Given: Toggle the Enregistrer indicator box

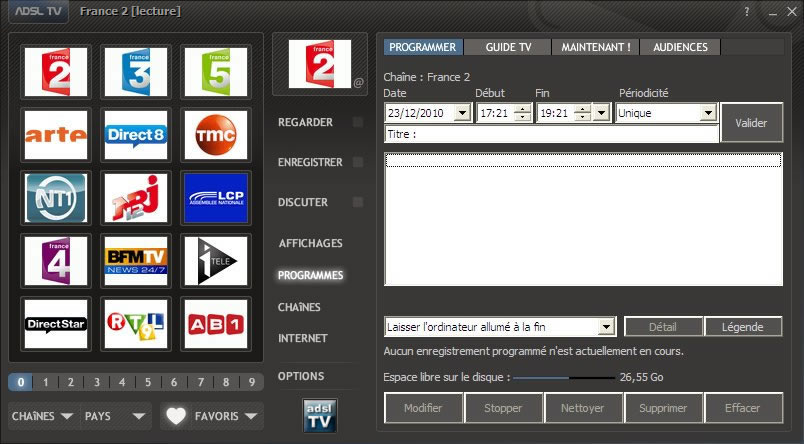Looking at the screenshot, I should [x=358, y=162].
